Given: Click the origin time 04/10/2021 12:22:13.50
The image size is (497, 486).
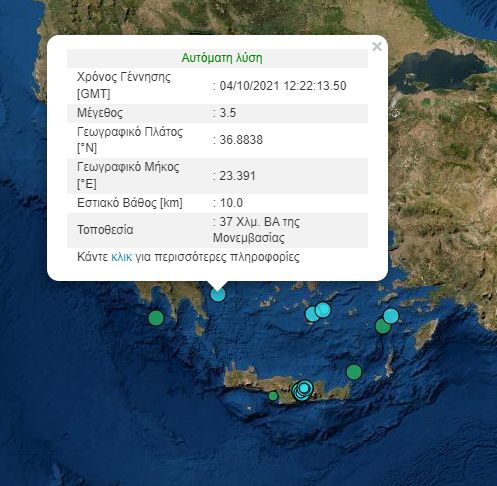Looking at the screenshot, I should 283,86.
